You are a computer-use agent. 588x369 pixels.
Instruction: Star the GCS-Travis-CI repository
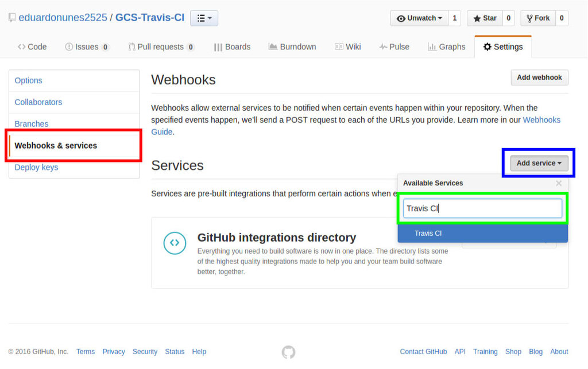tap(485, 18)
